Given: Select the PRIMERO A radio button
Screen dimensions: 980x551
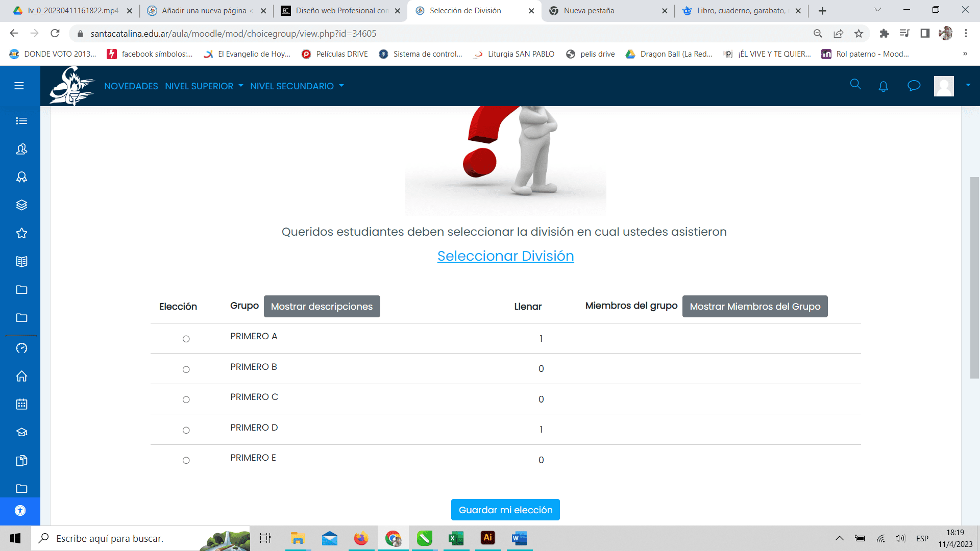Looking at the screenshot, I should 186,339.
